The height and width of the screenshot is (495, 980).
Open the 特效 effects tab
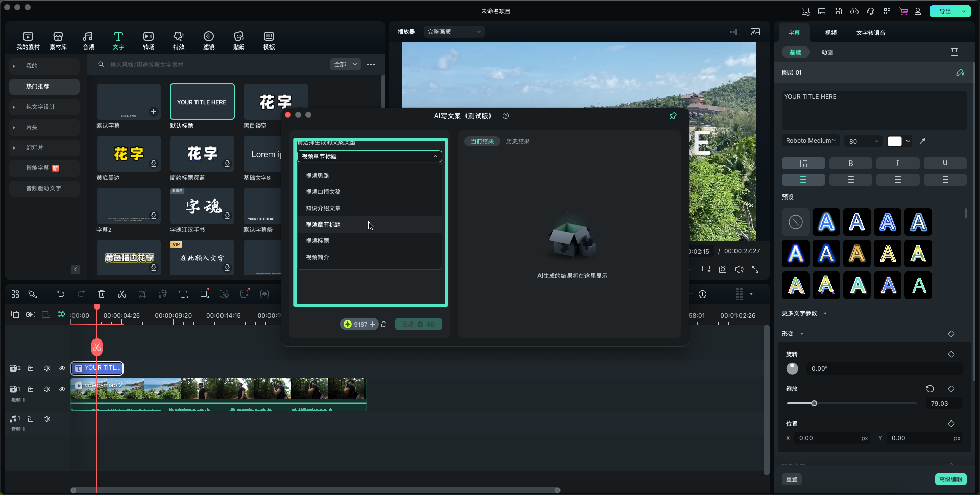click(x=178, y=40)
